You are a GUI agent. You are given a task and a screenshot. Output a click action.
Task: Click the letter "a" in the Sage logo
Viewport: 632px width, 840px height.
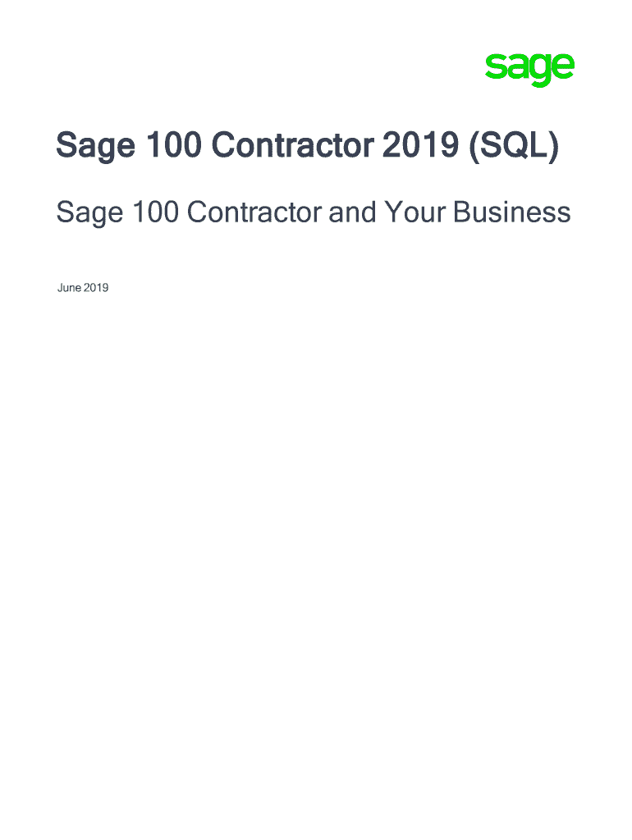click(515, 69)
